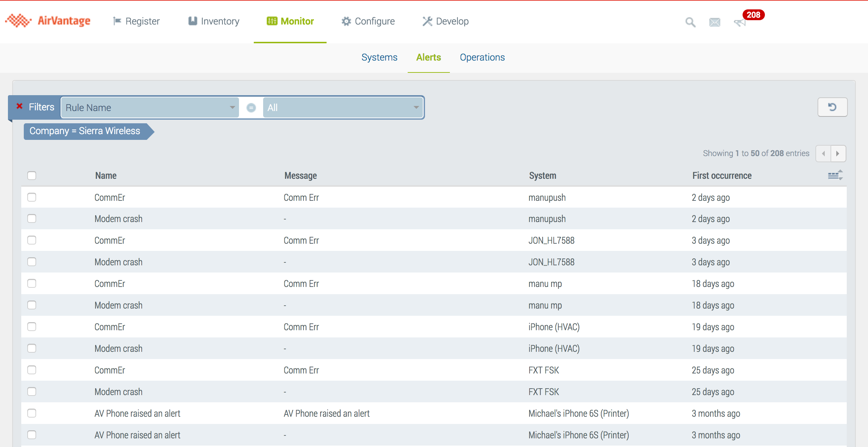The height and width of the screenshot is (447, 868).
Task: Open the All value dropdown
Action: [x=343, y=107]
